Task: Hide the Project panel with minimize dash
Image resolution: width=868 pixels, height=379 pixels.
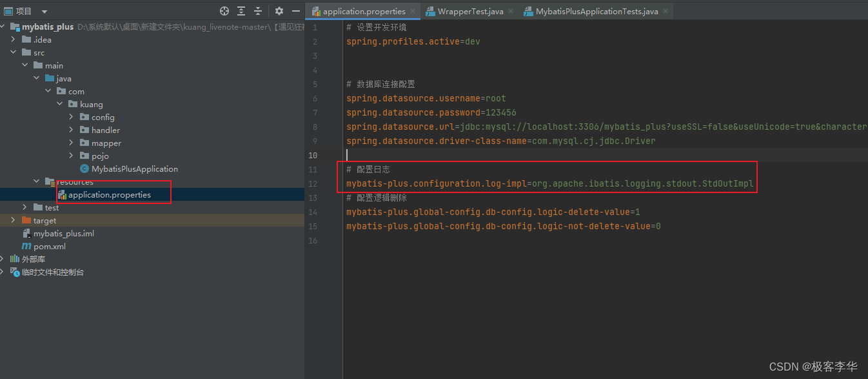Action: pyautogui.click(x=295, y=11)
